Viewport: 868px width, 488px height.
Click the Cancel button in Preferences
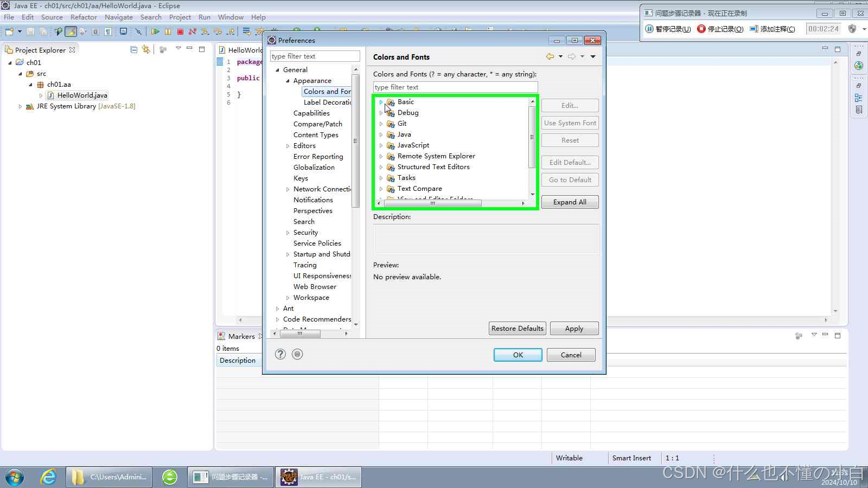click(571, 355)
